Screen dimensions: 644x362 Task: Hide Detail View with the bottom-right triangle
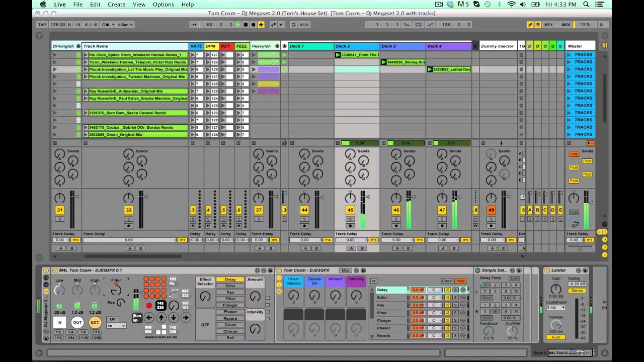tap(605, 353)
